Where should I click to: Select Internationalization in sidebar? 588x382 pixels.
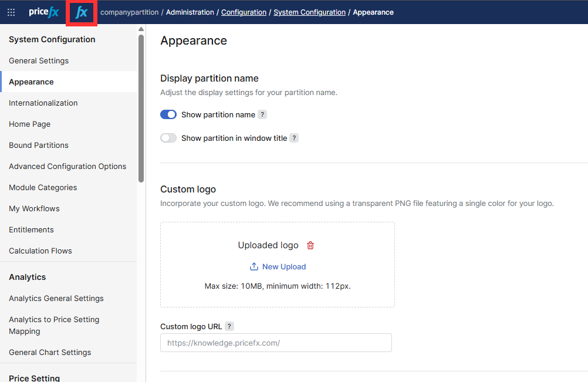click(43, 103)
